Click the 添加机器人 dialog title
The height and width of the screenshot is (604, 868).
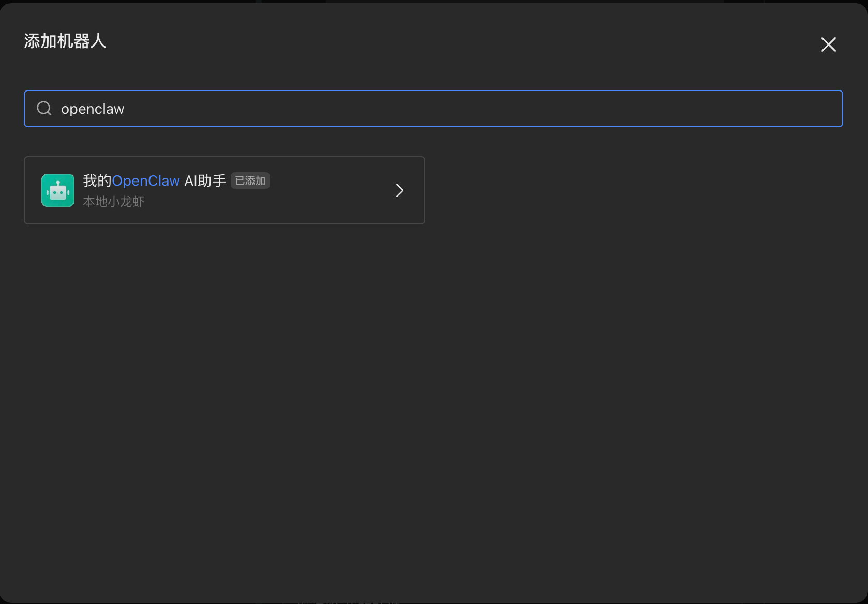coord(65,41)
